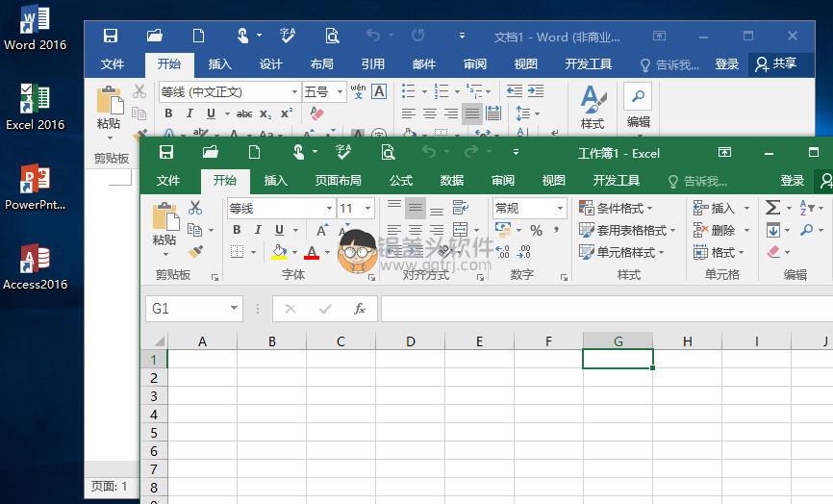Click the Open folder icon in Word's toolbar

(155, 36)
